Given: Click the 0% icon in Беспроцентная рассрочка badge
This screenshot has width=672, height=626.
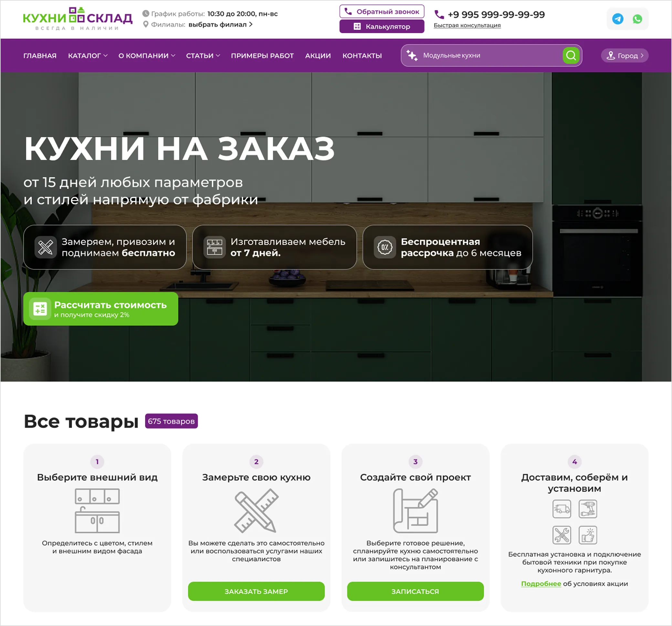Looking at the screenshot, I should [385, 247].
